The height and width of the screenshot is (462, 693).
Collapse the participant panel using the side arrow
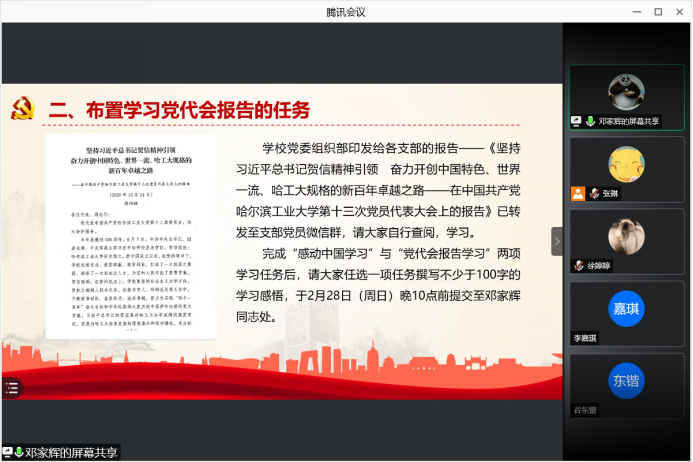(557, 241)
